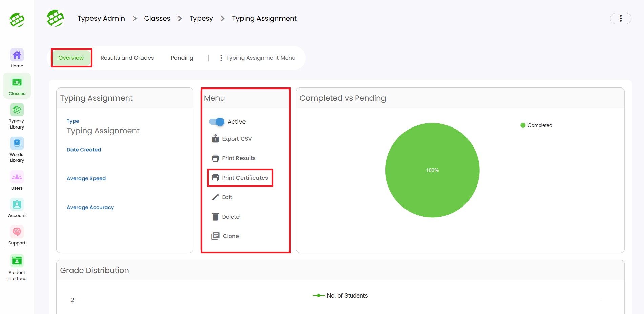Image resolution: width=644 pixels, height=314 pixels.
Task: Select the Classes sidebar icon
Action: (17, 83)
